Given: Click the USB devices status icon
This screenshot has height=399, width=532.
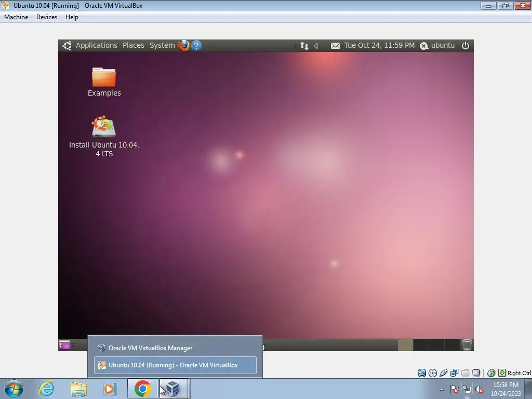Looking at the screenshot, I should pyautogui.click(x=444, y=373).
